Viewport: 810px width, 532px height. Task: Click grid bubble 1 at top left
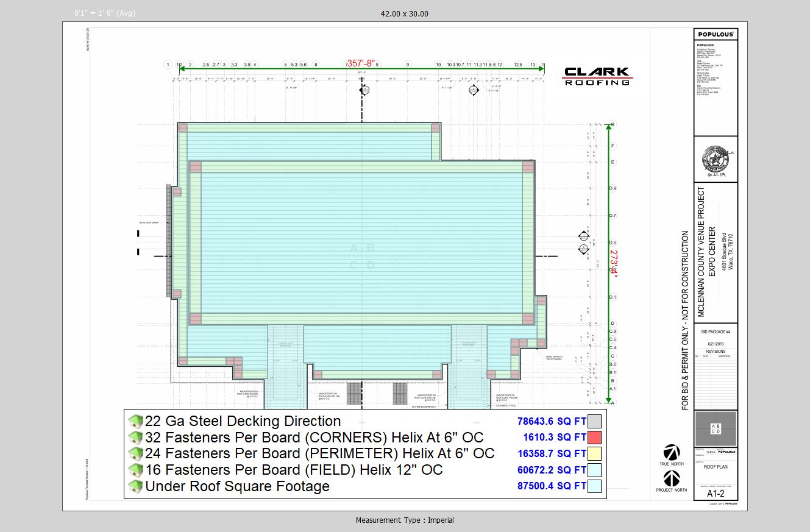click(x=168, y=64)
